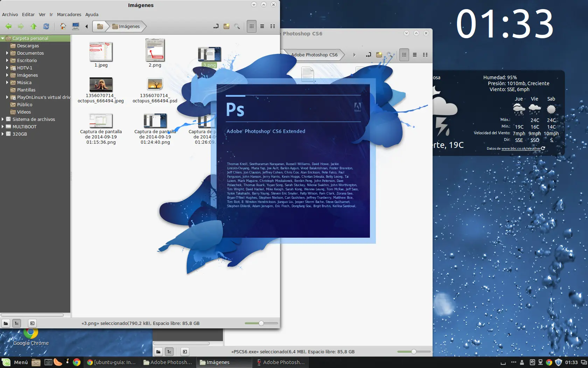The height and width of the screenshot is (368, 588).
Task: Click the show desktop panel icon
Action: point(583,362)
